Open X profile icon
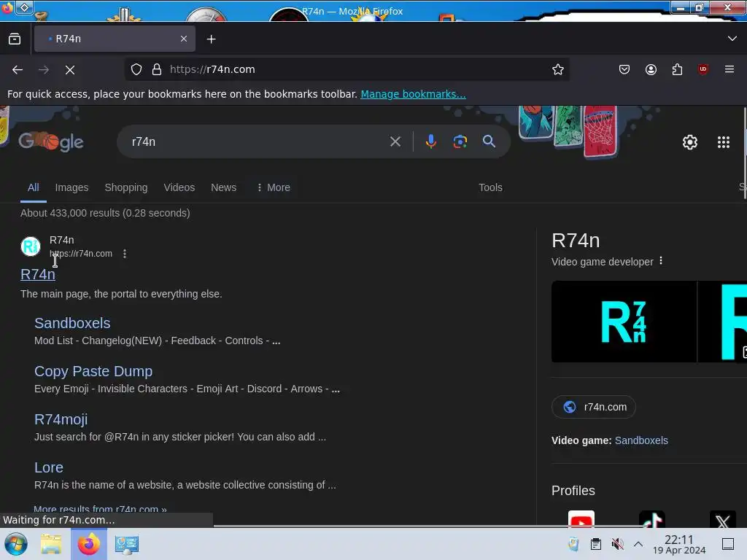747x560 pixels. click(723, 519)
